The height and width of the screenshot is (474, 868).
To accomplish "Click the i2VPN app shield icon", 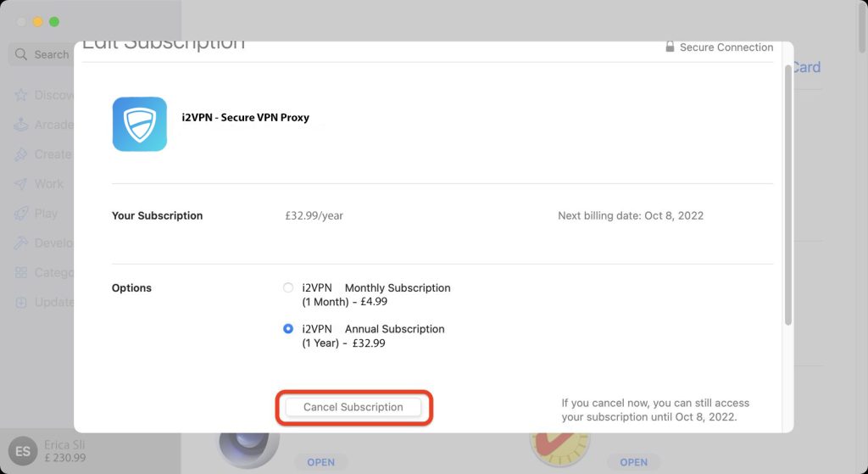I will point(140,124).
